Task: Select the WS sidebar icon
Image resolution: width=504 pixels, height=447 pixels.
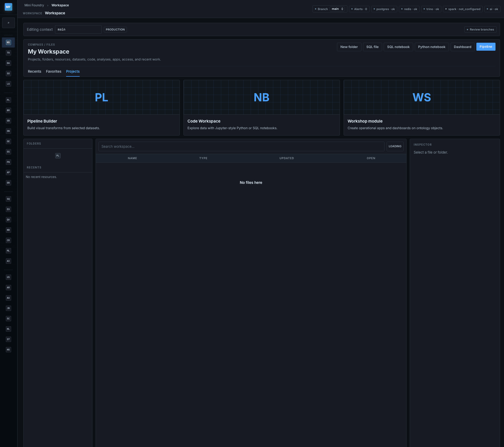Action: [8, 42]
